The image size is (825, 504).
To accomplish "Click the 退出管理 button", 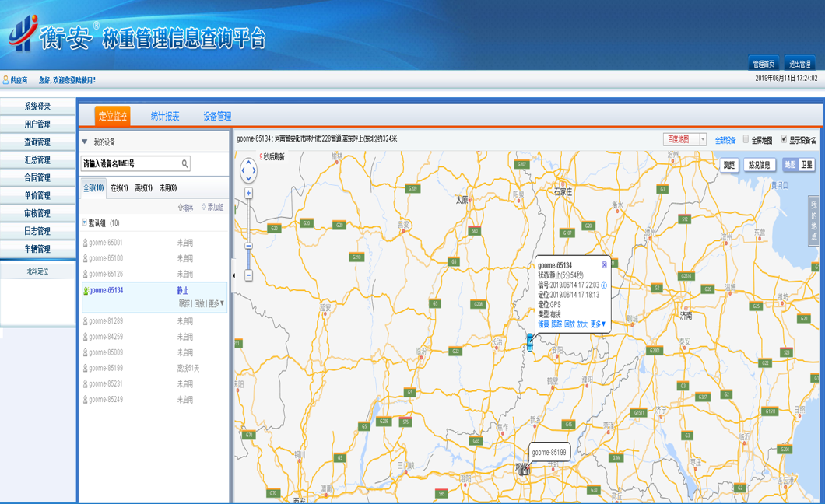I will pos(799,64).
